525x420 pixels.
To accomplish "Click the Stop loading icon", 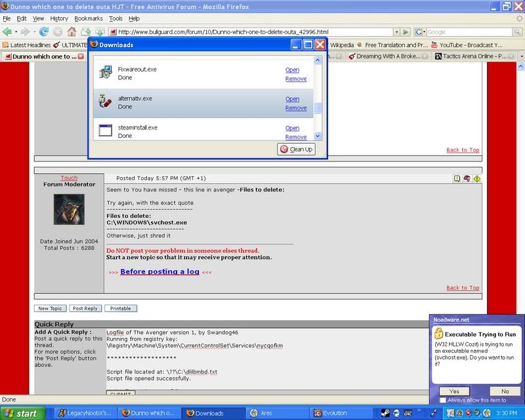I will (58, 31).
